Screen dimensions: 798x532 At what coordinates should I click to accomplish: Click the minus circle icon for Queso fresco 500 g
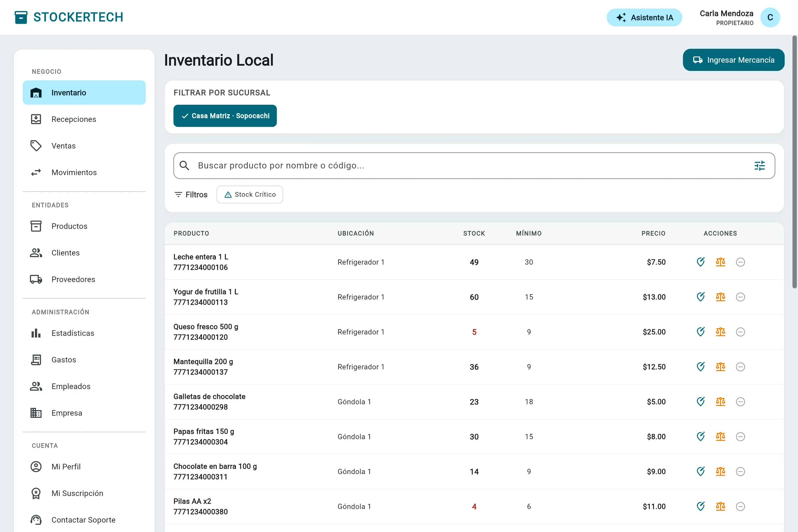[740, 332]
